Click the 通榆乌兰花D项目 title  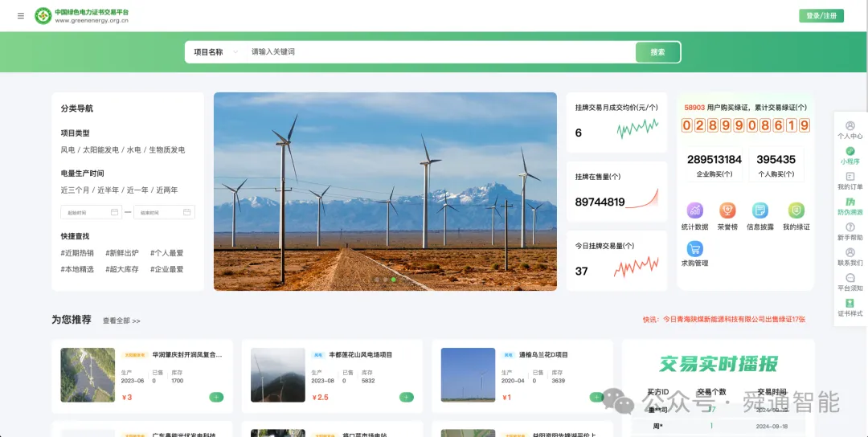(x=543, y=354)
